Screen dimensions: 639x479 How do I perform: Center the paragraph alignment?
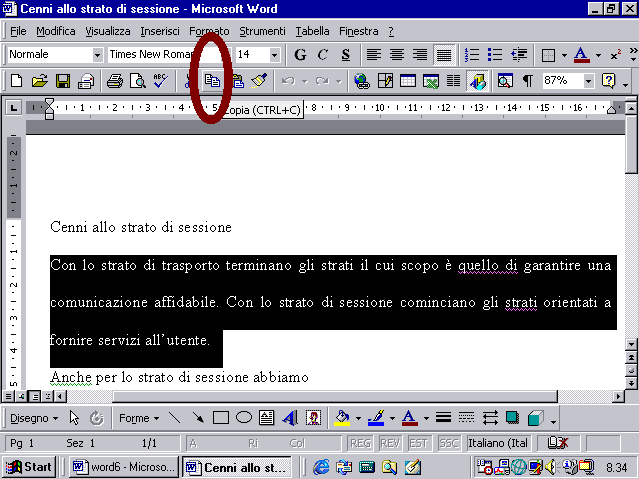[397, 54]
